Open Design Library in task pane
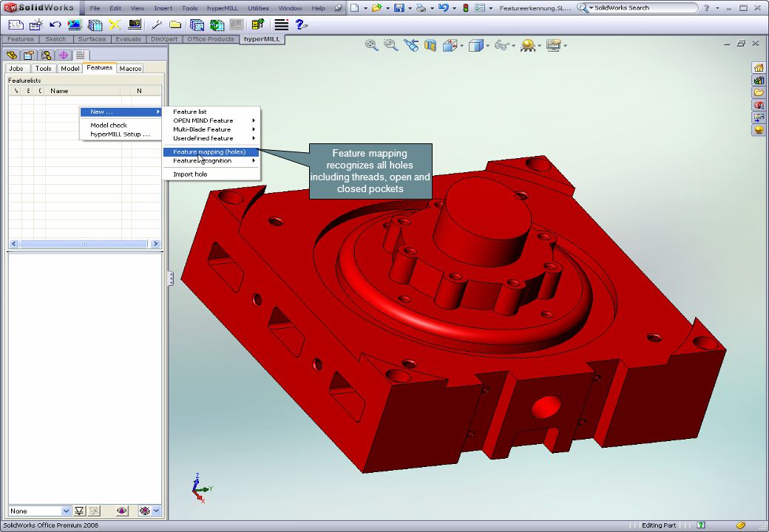 point(759,80)
